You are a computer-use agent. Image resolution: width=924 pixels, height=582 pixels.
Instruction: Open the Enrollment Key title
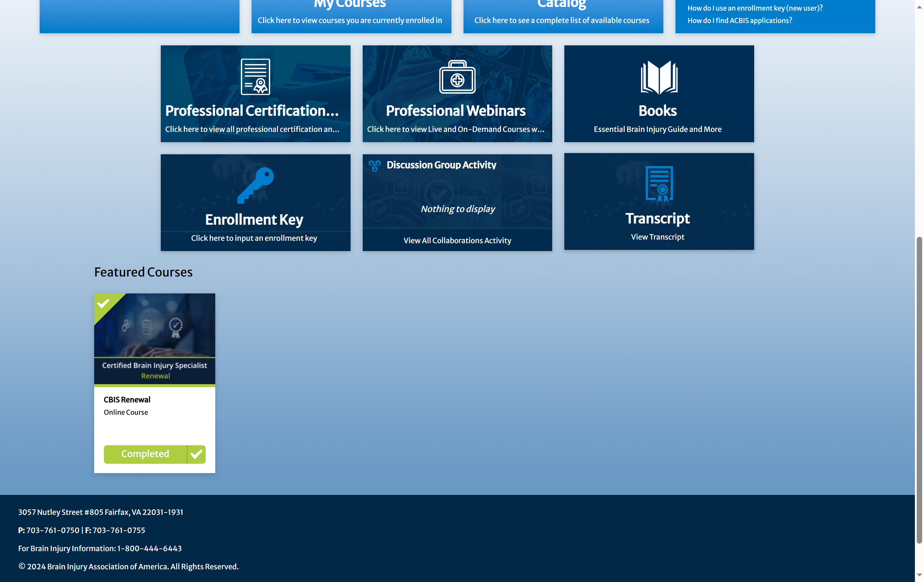[x=254, y=220]
